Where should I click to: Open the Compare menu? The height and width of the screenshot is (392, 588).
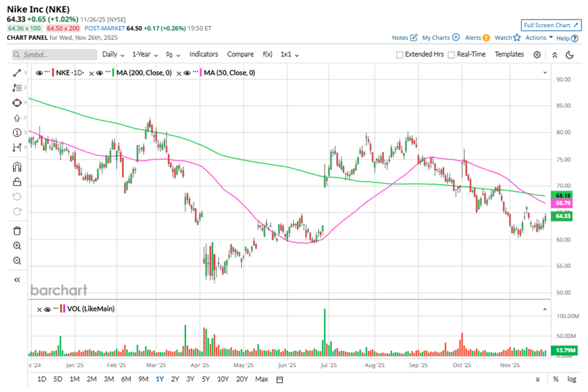[x=241, y=54]
